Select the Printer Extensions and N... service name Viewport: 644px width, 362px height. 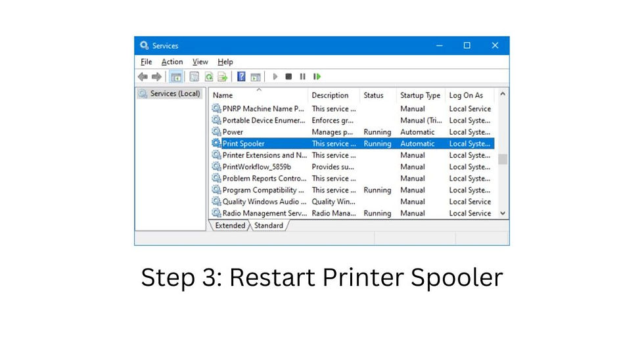pyautogui.click(x=264, y=155)
